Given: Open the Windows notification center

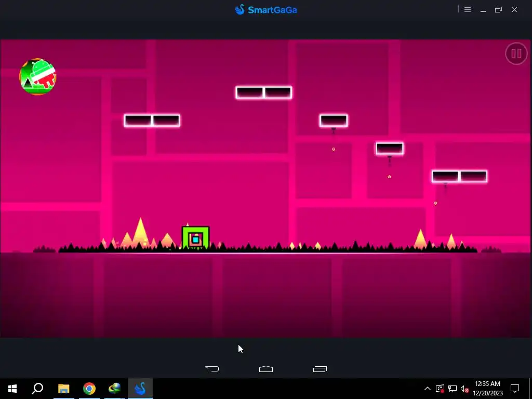Looking at the screenshot, I should pos(515,389).
